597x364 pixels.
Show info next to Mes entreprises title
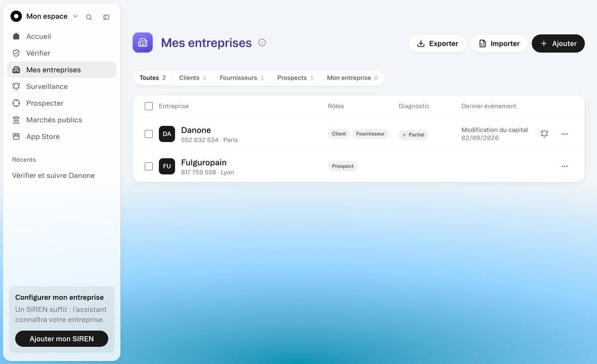click(262, 42)
